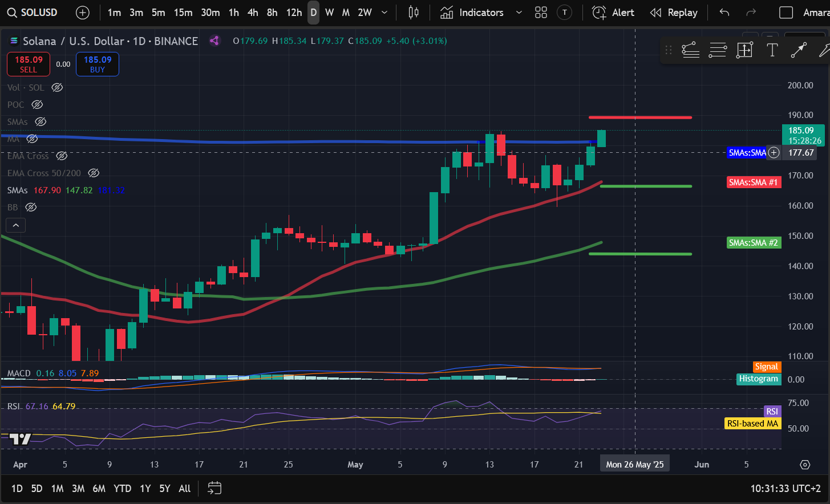Show the dimmed SMAs indicator via its eye
Viewport: 830px width, 504px height.
point(41,121)
